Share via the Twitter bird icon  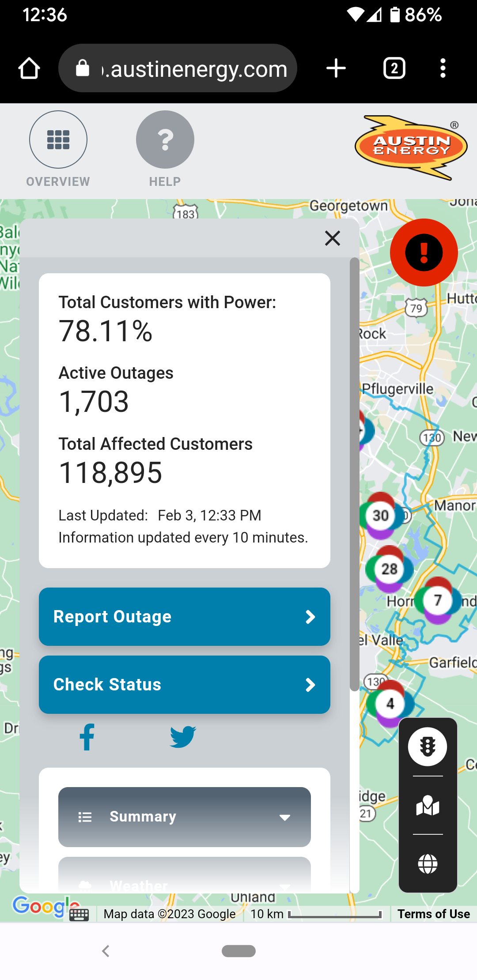183,737
